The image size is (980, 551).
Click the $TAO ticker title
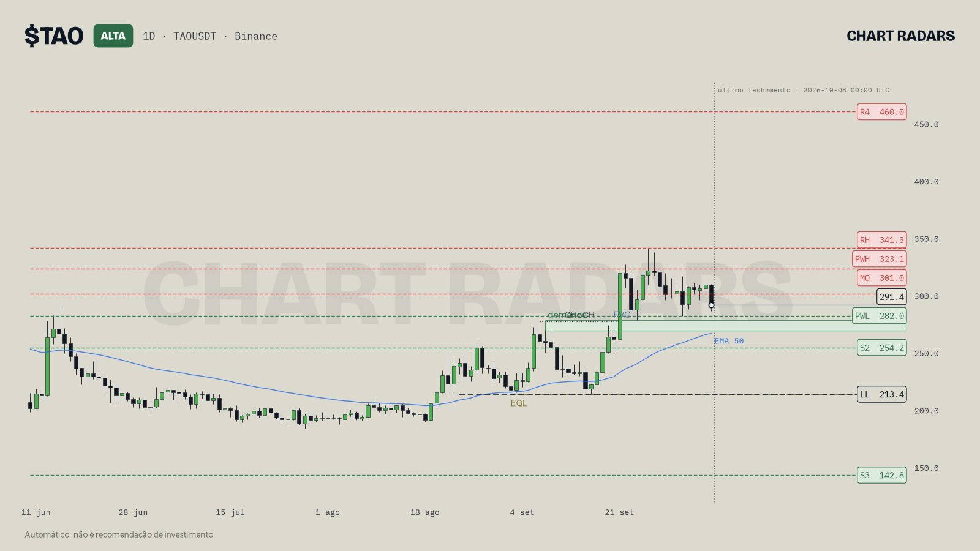(x=54, y=36)
